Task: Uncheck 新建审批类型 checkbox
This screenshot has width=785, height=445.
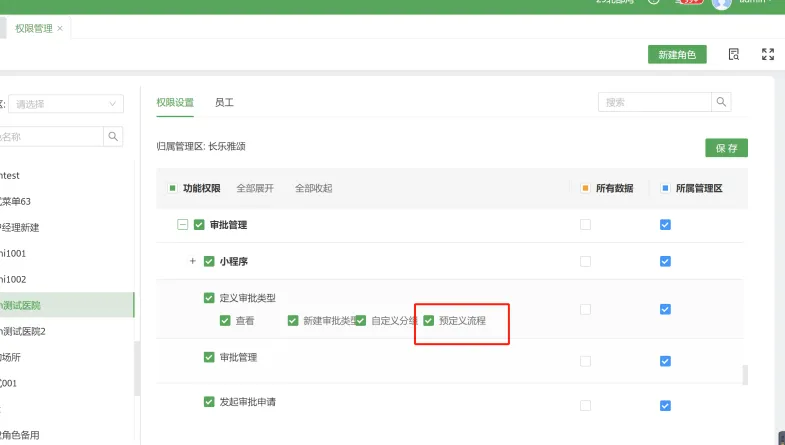Action: coord(293,320)
